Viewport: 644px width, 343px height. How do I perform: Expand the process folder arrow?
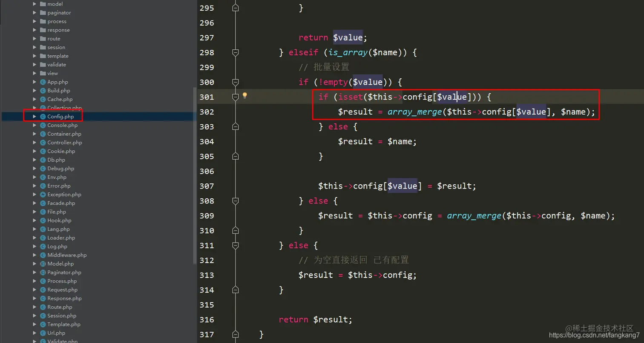click(x=35, y=21)
